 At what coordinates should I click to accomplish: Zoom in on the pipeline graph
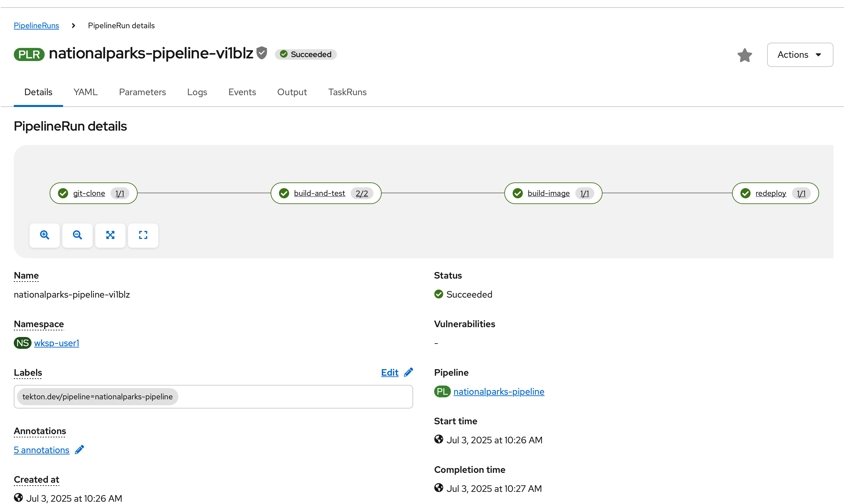pos(45,235)
